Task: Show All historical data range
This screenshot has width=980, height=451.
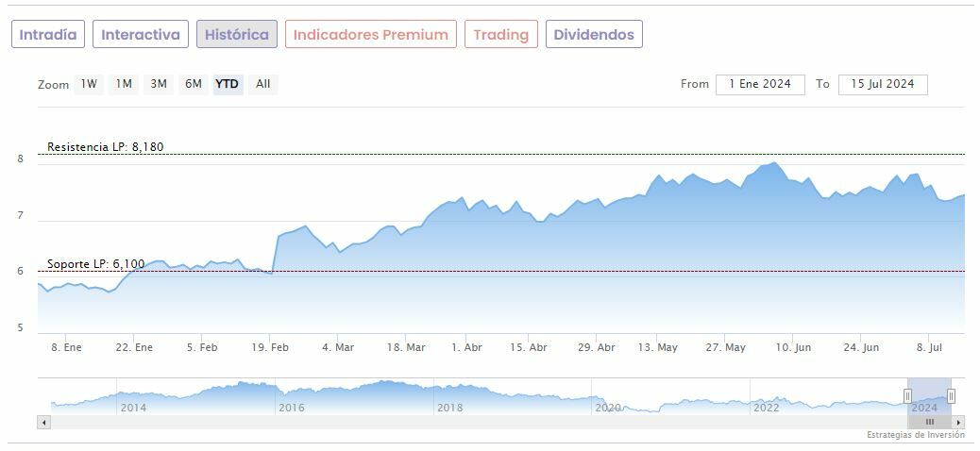Action: point(263,84)
